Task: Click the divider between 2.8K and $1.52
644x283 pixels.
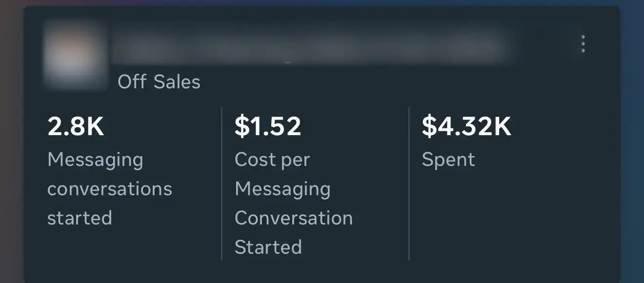Action: [222, 183]
